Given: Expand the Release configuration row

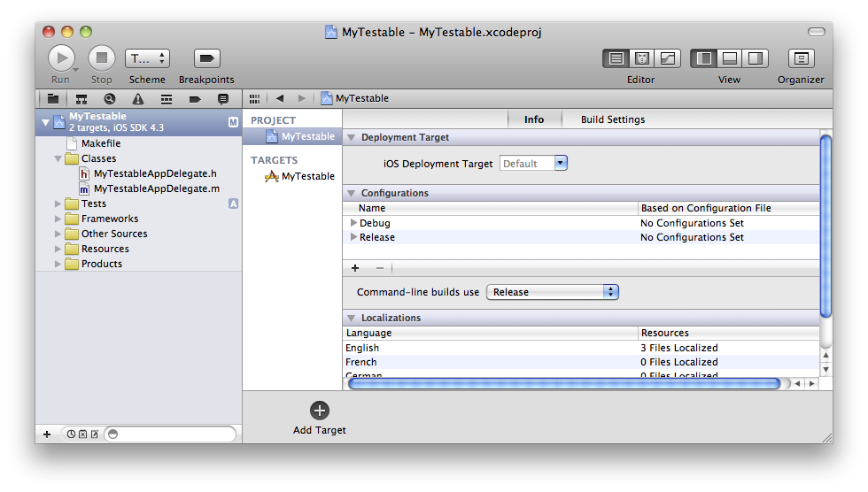Looking at the screenshot, I should pyautogui.click(x=353, y=236).
